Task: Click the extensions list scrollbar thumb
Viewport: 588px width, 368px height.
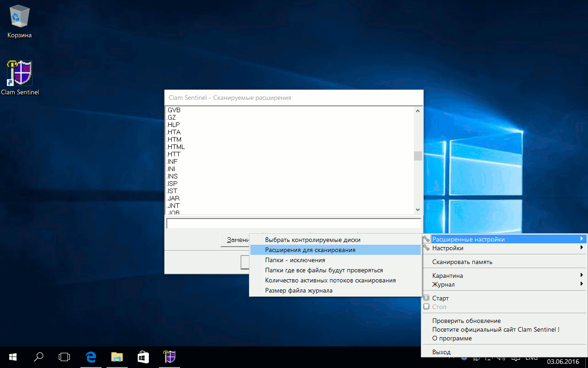Action: tap(418, 155)
